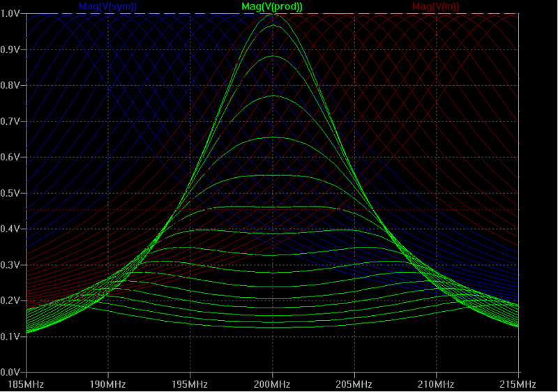Click the 210MHz horizontal axis label
Screen dimensions: 558x392
tap(436, 384)
